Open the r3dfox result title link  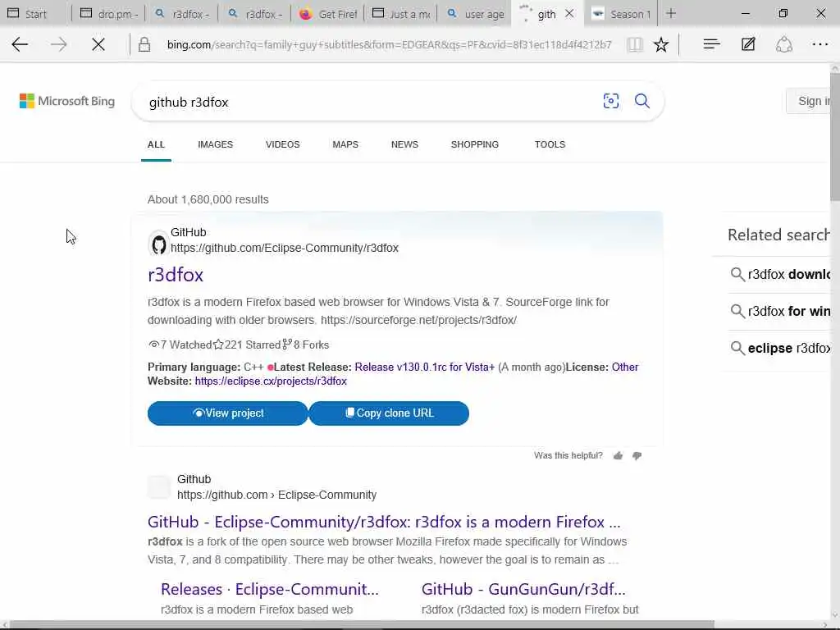pos(176,275)
